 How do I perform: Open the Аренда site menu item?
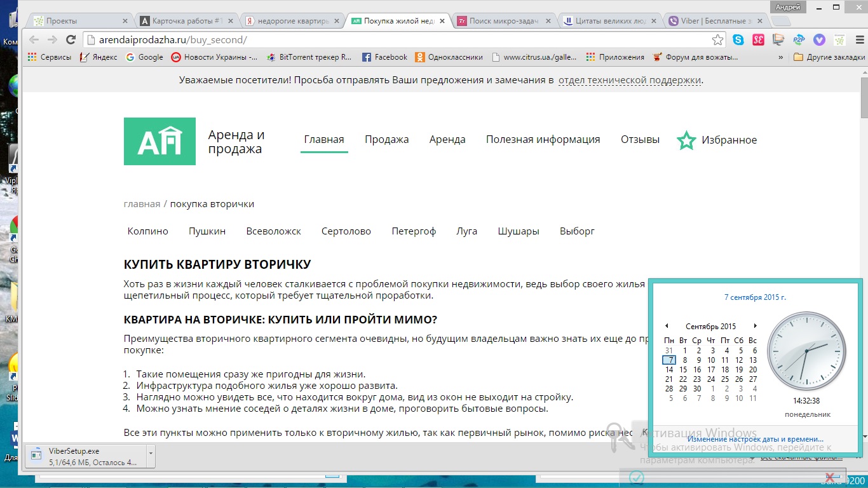point(447,140)
